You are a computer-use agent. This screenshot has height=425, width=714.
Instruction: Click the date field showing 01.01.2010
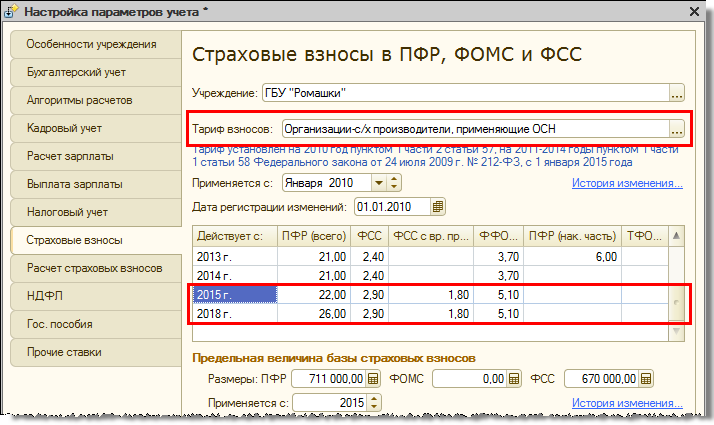pyautogui.click(x=393, y=207)
